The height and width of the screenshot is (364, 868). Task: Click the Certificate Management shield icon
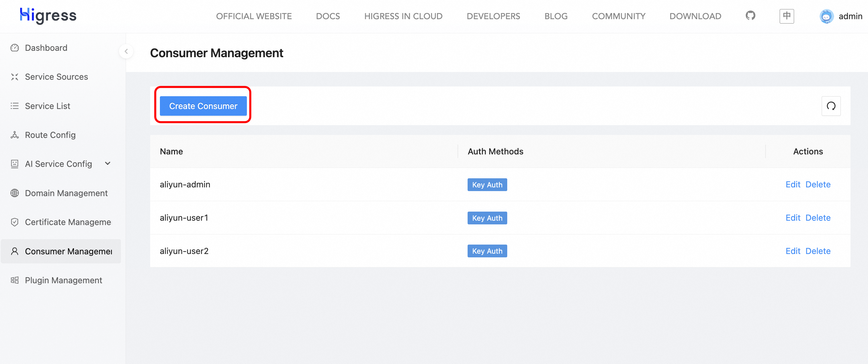(x=14, y=222)
